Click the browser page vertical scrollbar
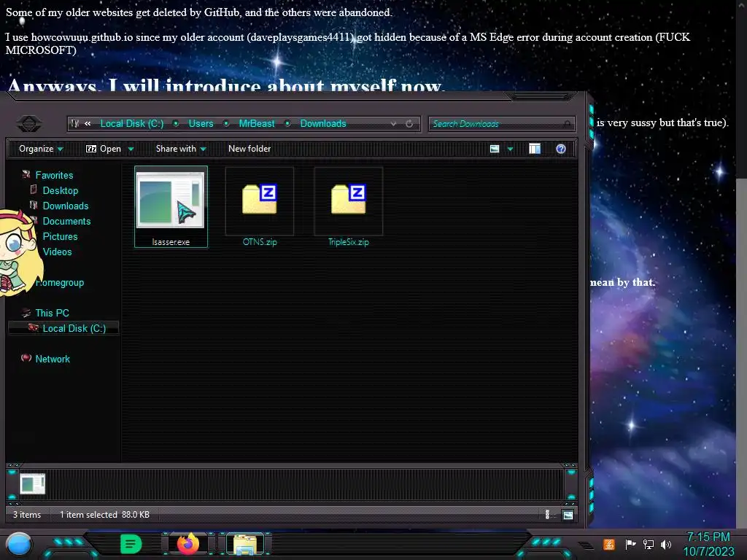The image size is (747, 560). click(741, 352)
